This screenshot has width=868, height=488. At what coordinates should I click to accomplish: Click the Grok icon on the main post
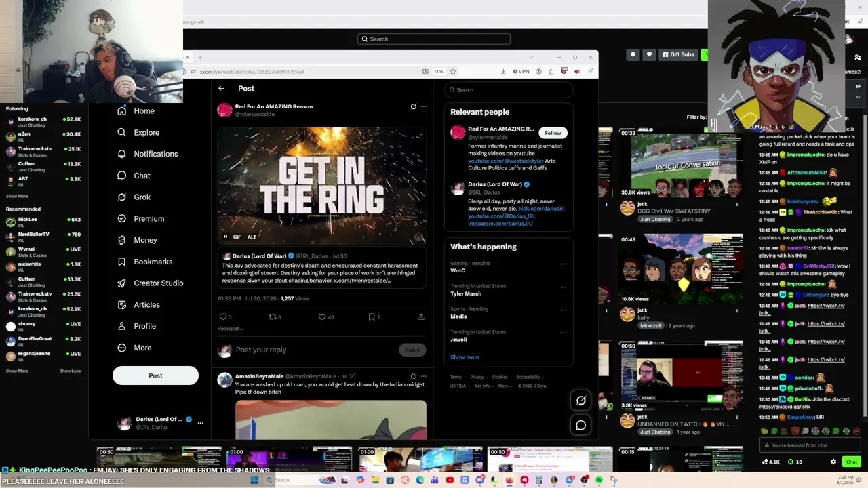pos(414,106)
